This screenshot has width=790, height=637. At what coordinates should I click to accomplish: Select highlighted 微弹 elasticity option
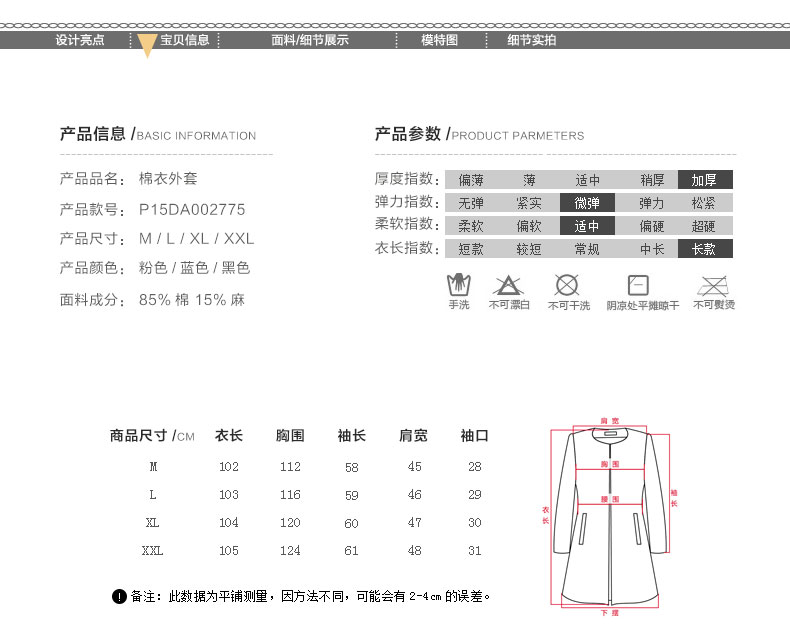(587, 203)
